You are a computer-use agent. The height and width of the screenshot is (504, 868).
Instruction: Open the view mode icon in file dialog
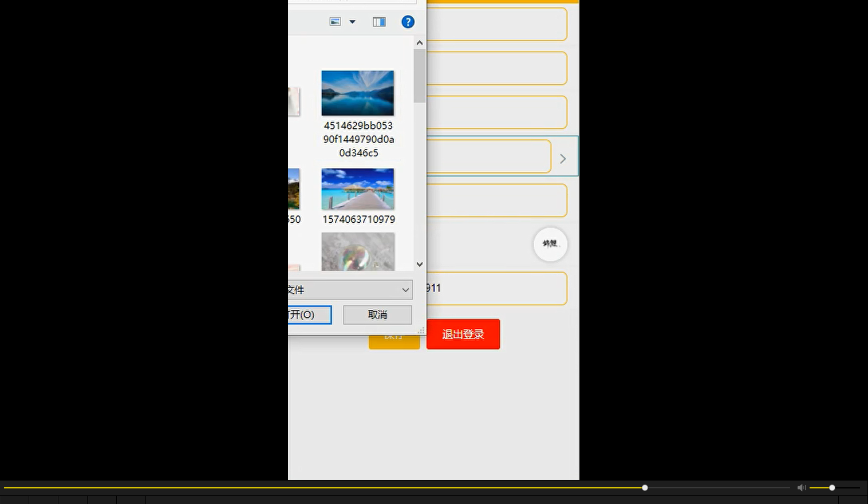[336, 22]
